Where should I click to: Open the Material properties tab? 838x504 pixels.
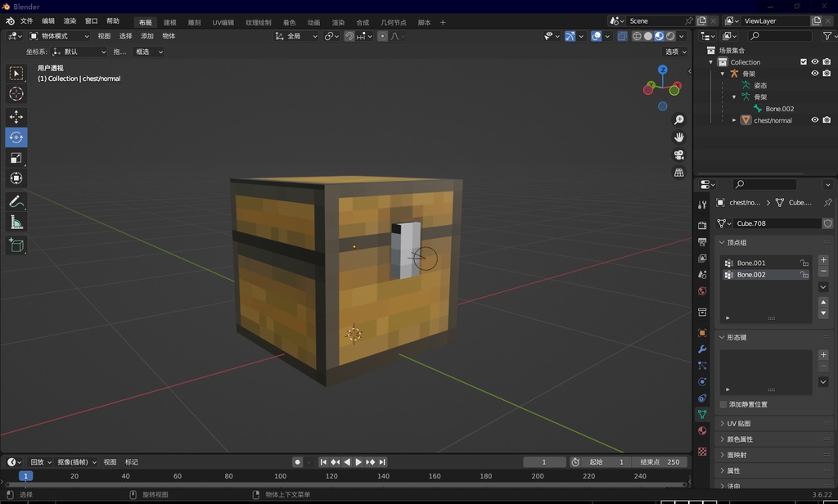(702, 431)
